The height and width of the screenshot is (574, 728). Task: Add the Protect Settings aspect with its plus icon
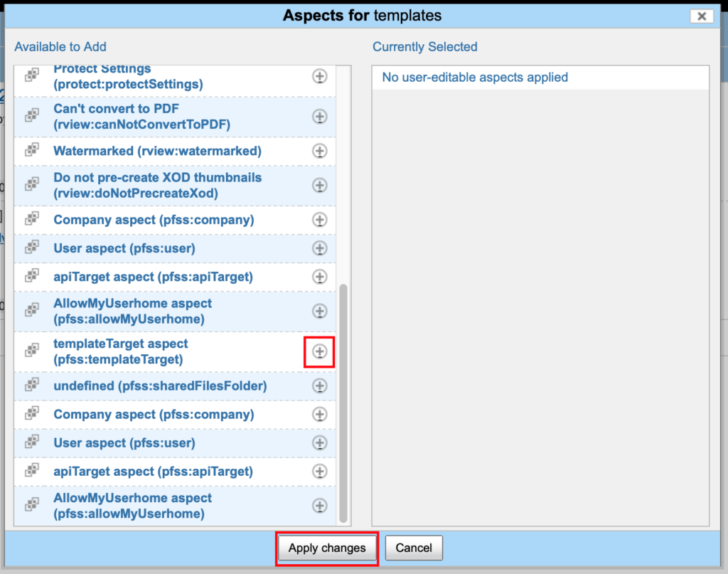320,77
